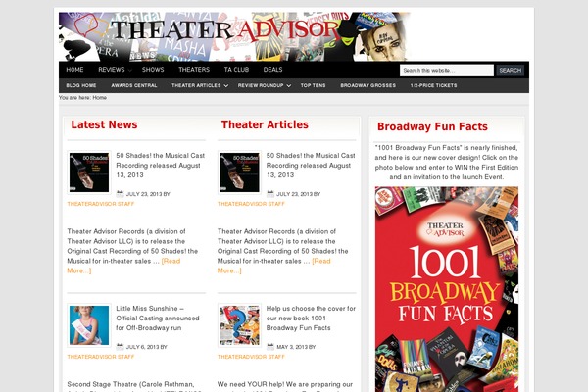Click the Search button

click(510, 71)
